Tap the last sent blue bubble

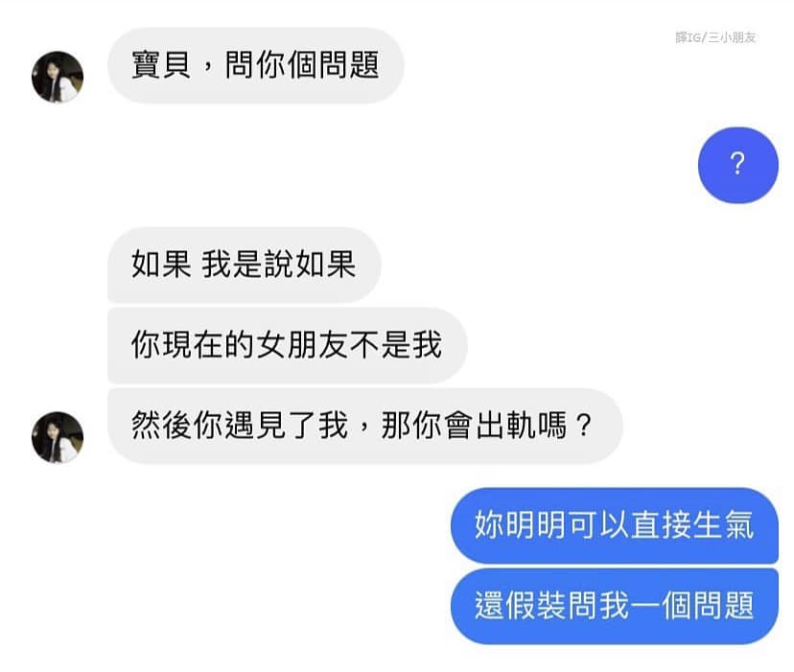(615, 606)
